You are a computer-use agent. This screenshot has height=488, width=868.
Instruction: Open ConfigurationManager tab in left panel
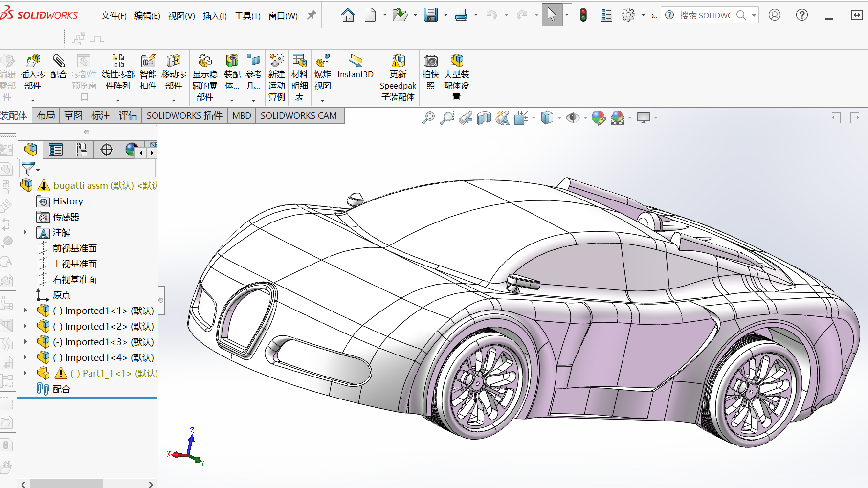[81, 150]
